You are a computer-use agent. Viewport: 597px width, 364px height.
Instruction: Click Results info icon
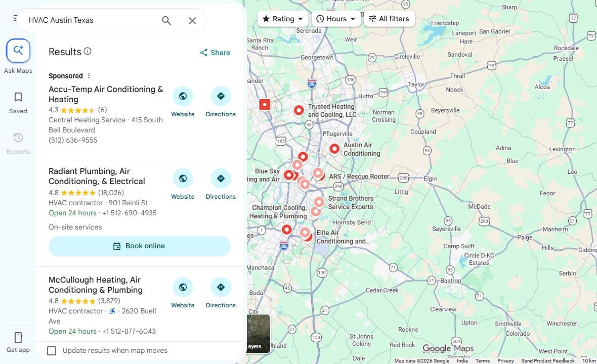88,51
